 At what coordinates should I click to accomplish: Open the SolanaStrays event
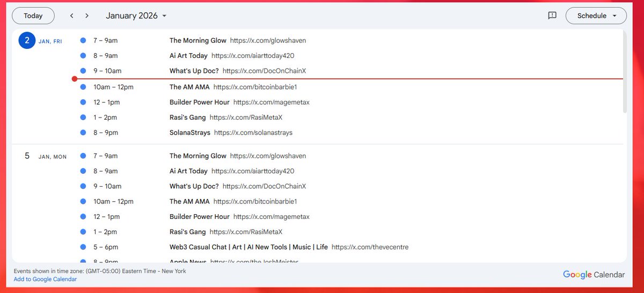[x=231, y=132]
